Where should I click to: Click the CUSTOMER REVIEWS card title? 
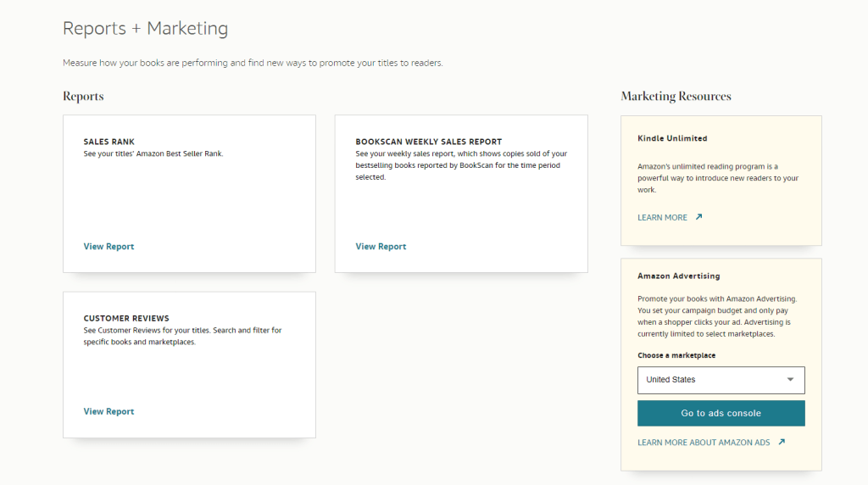pyautogui.click(x=126, y=319)
